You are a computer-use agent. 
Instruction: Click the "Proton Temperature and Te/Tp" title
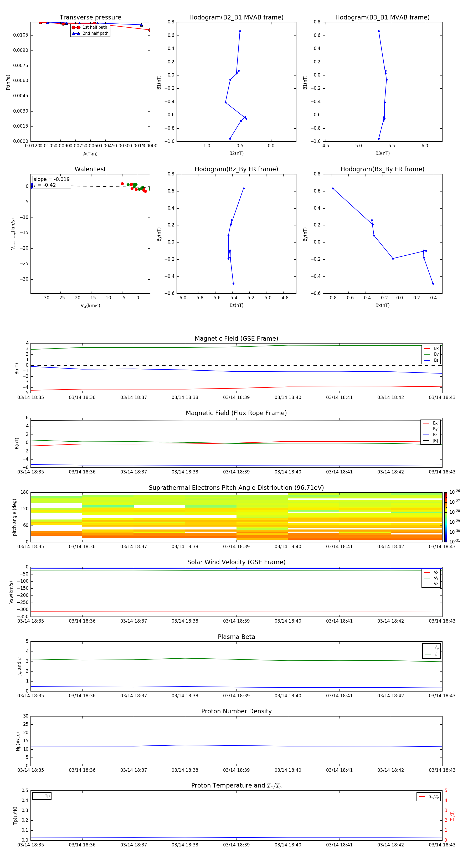[x=236, y=786]
